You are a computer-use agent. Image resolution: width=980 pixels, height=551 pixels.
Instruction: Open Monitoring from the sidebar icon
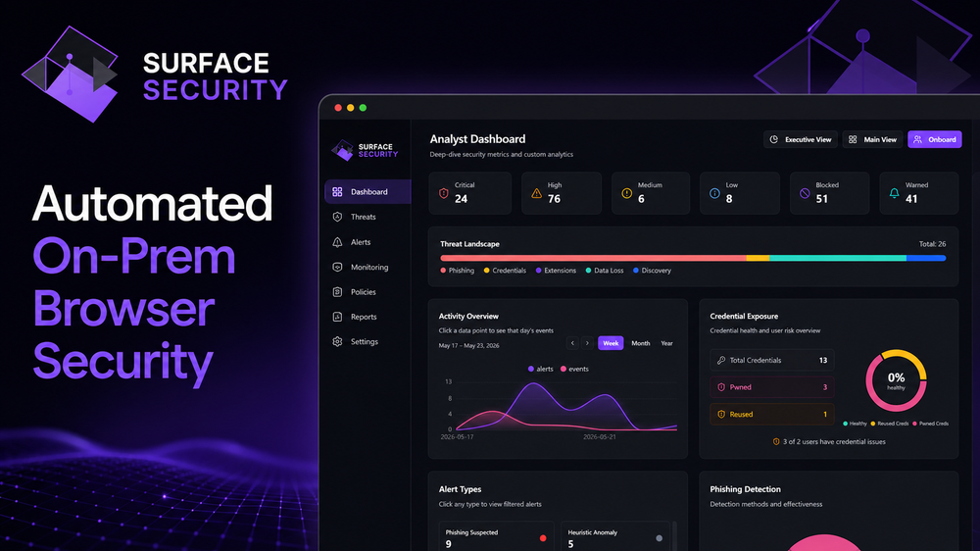click(337, 267)
